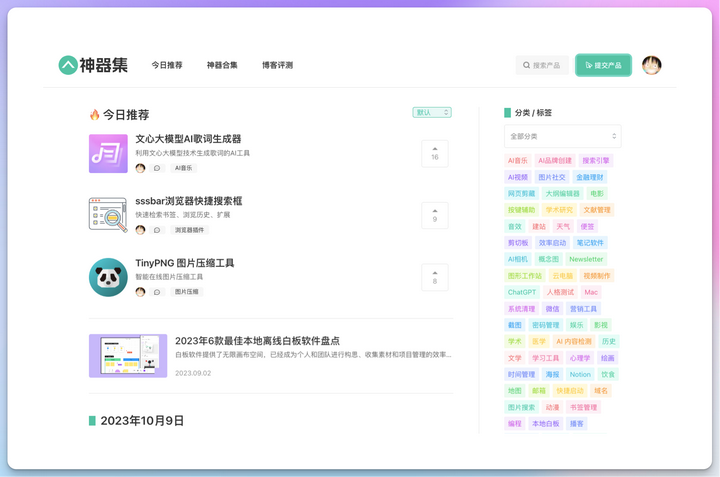Select the Newsletter tag

tap(586, 259)
